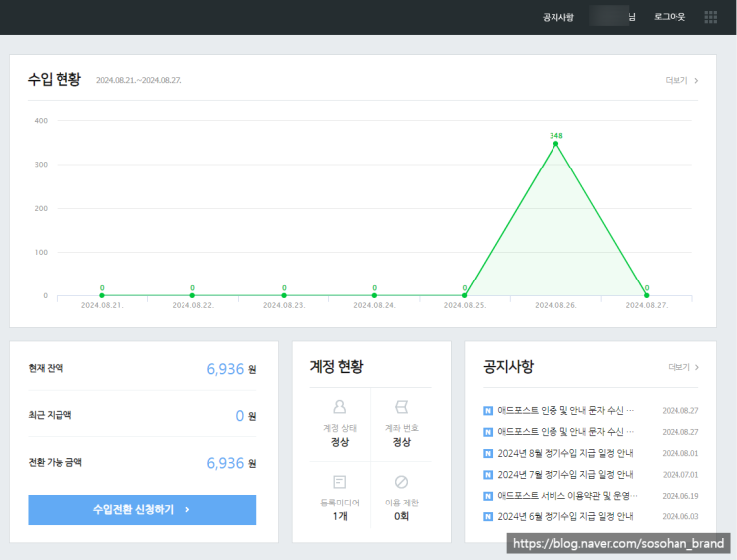The image size is (737, 560).
Task: Click the 348 peak data point
Action: pos(555,144)
